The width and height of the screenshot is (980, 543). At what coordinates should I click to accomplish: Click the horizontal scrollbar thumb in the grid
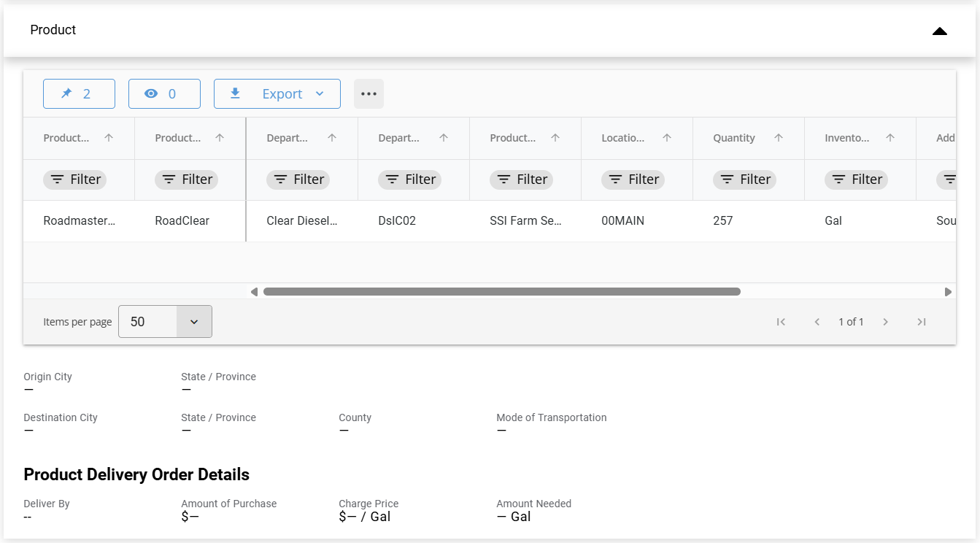tap(501, 292)
